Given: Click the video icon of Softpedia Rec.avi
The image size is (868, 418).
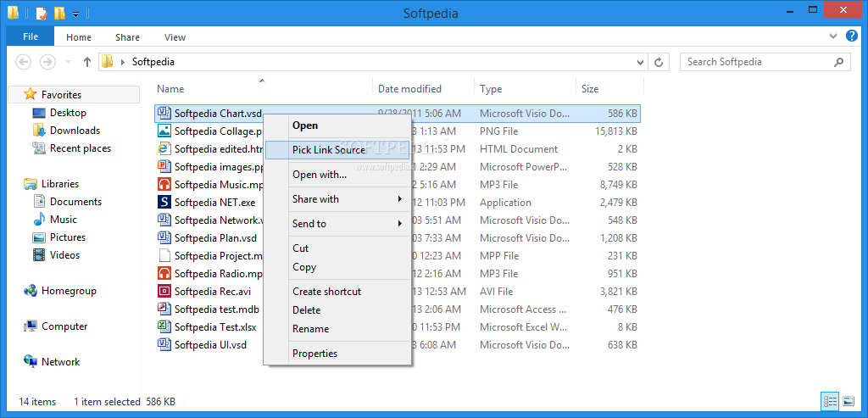Looking at the screenshot, I should (164, 291).
